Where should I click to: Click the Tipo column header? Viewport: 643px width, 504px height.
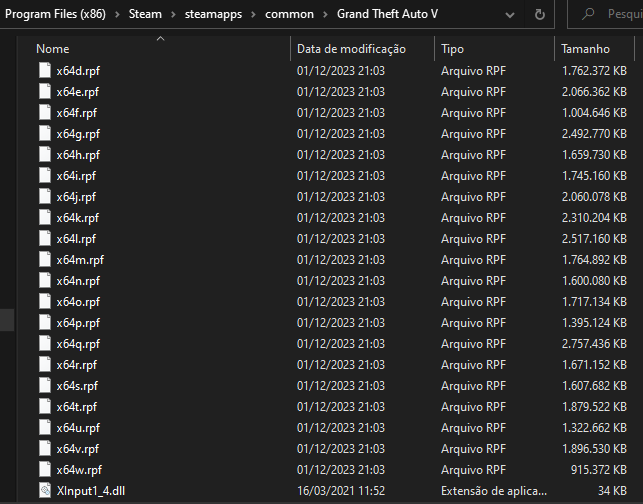452,49
